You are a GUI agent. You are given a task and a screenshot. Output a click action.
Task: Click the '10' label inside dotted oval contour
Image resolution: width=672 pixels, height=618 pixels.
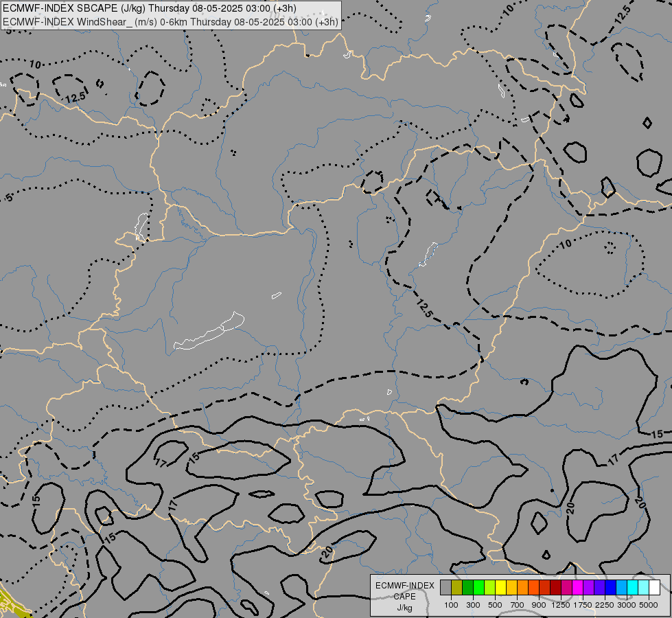[566, 244]
